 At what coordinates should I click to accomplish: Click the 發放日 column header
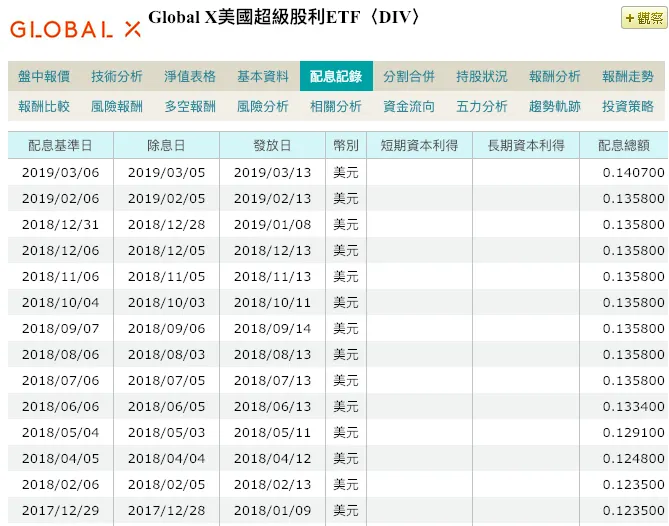tap(272, 145)
